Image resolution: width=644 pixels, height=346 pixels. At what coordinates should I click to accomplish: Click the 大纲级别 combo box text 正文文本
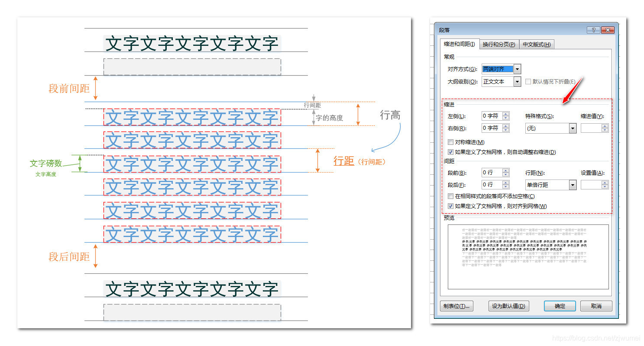pyautogui.click(x=494, y=82)
